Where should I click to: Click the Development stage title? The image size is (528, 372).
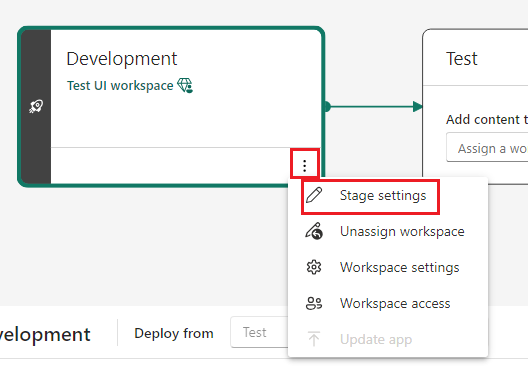(122, 59)
